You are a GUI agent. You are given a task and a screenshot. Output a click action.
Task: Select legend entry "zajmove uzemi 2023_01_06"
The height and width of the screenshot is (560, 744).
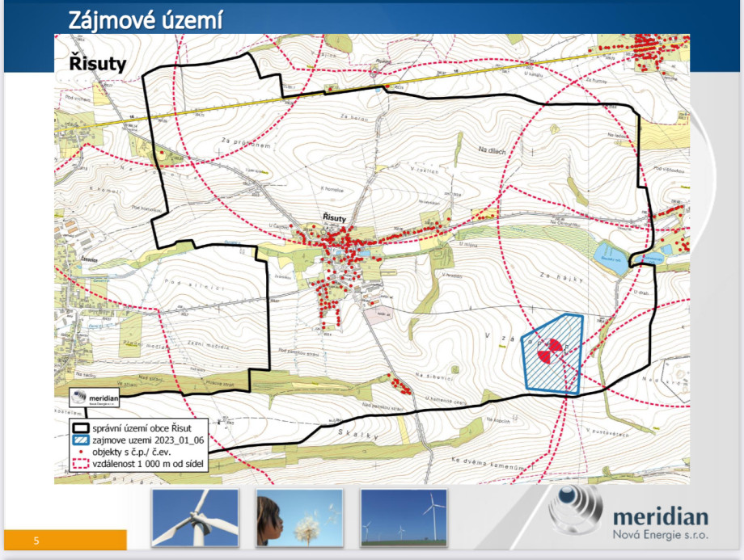coord(147,440)
